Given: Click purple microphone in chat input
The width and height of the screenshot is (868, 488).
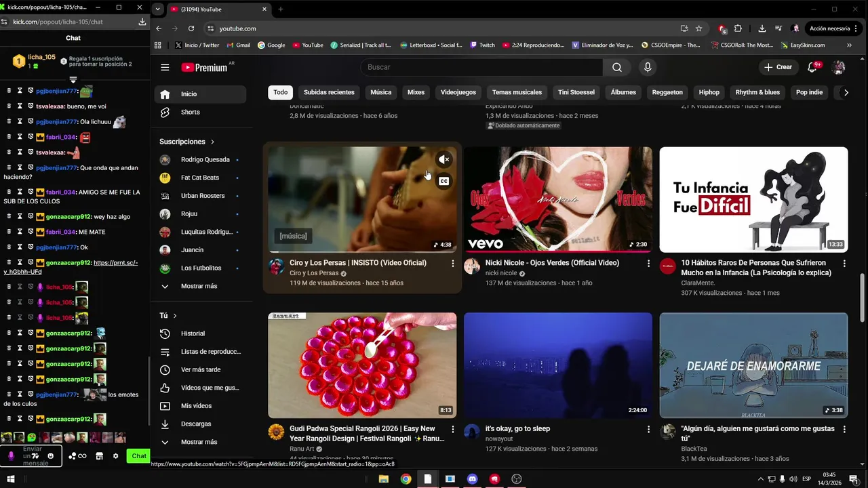Looking at the screenshot, I should tap(11, 456).
